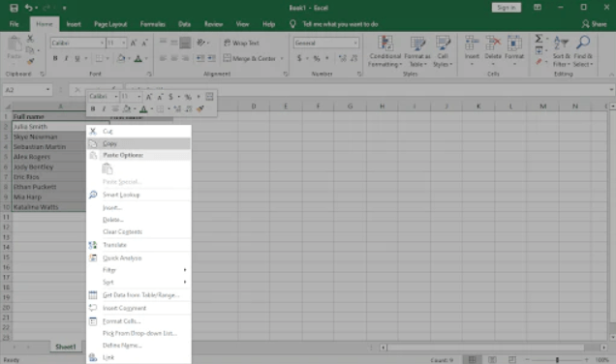
Task: Click the Share button
Action: (594, 24)
